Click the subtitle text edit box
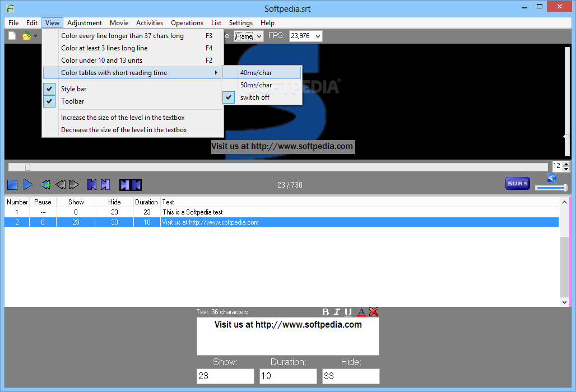The image size is (576, 392). tap(288, 336)
